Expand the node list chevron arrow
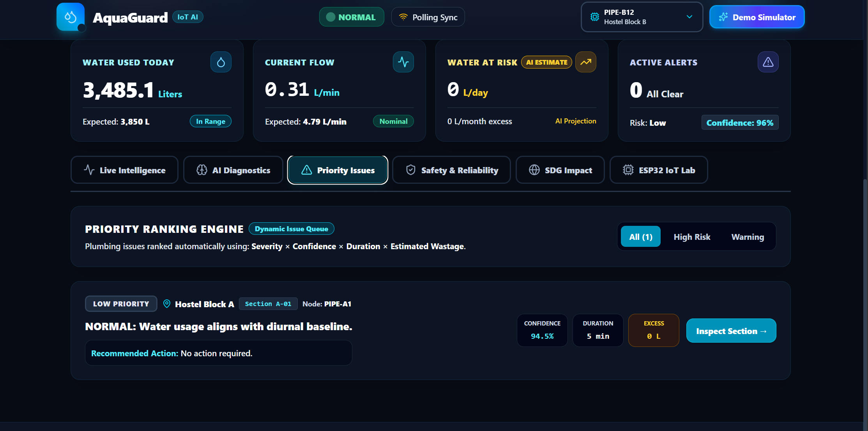 pyautogui.click(x=689, y=17)
